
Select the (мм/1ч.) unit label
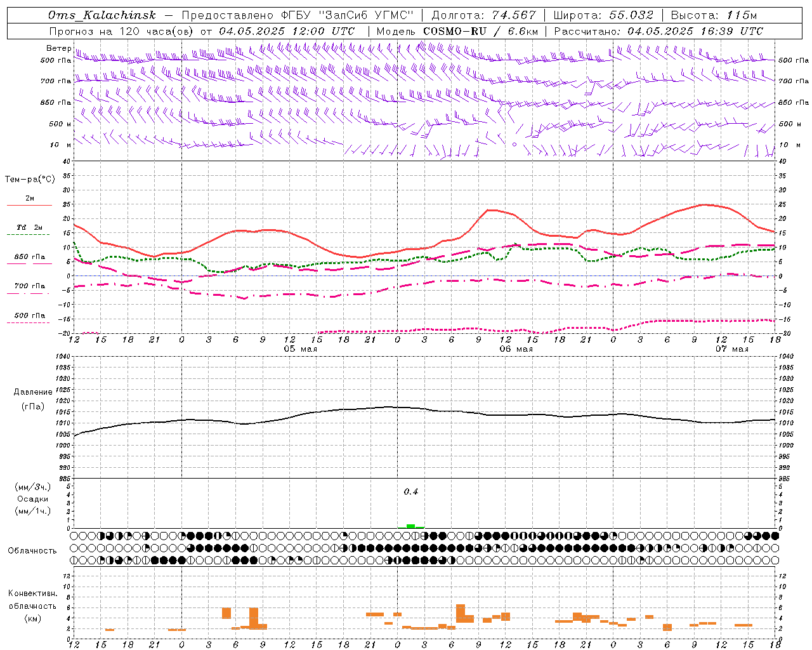[33, 511]
